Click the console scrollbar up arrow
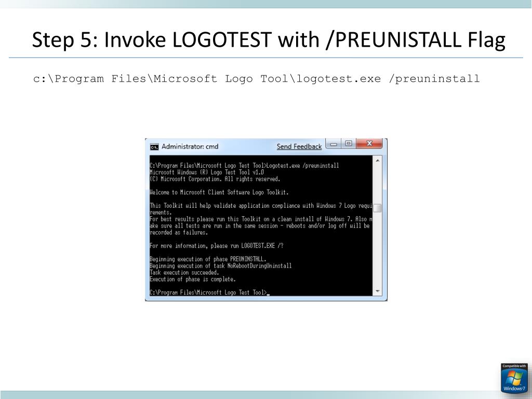The width and height of the screenshot is (532, 399). click(x=377, y=161)
